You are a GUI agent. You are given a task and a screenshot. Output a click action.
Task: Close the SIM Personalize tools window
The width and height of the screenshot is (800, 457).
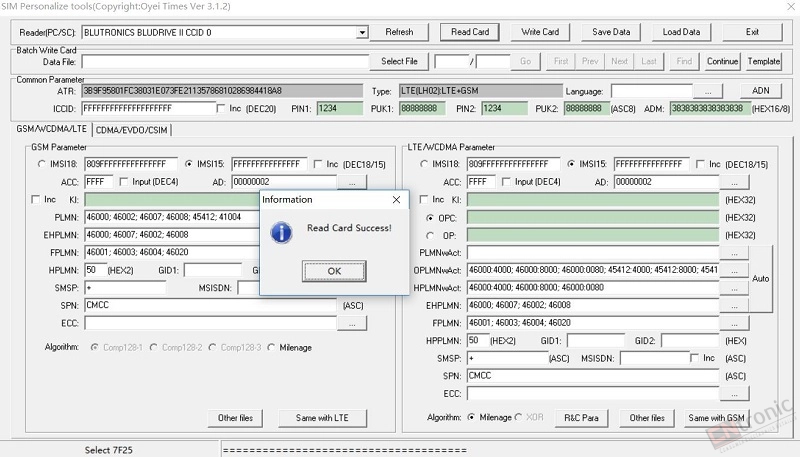790,6
